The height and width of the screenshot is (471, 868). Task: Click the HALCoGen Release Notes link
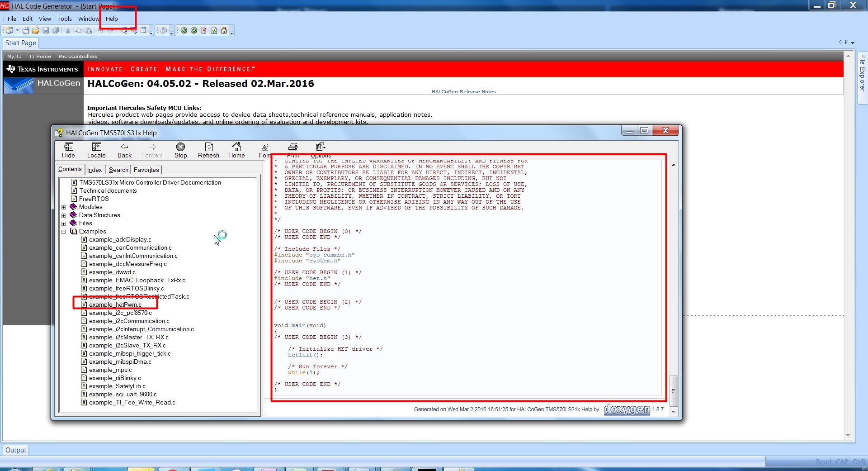[464, 91]
